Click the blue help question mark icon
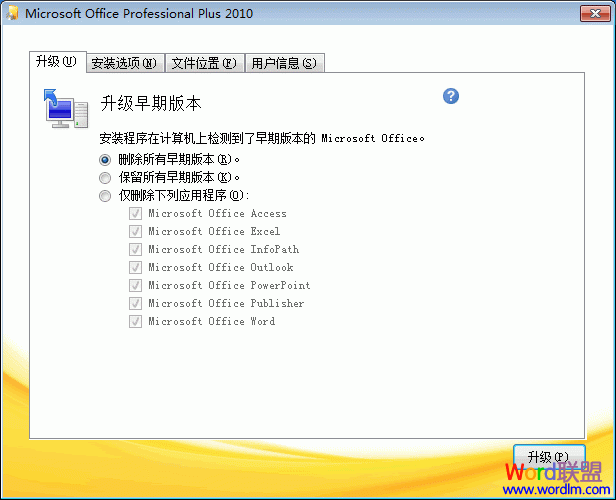This screenshot has height=500, width=616. point(451,96)
